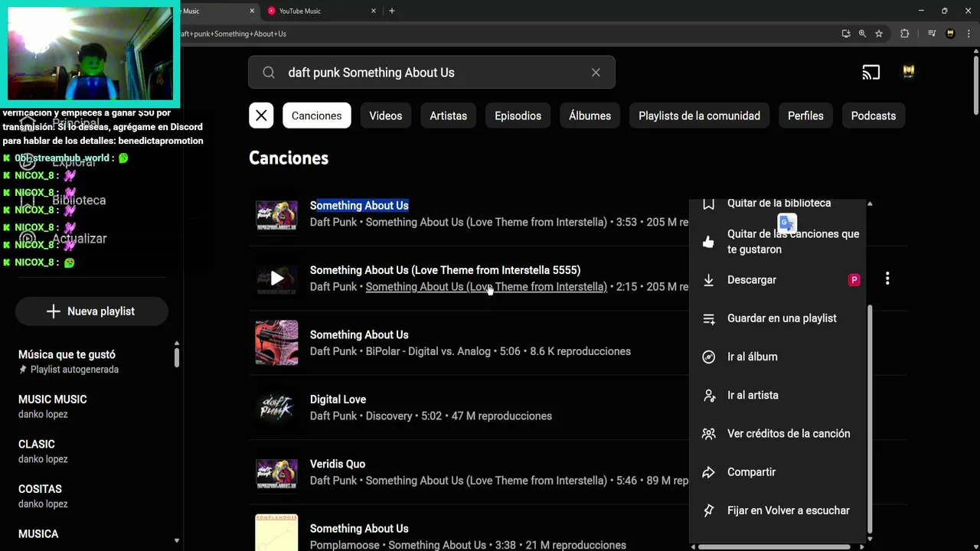This screenshot has width=980, height=551.
Task: Click the first Something About Us album thumbnail
Action: [x=276, y=214]
